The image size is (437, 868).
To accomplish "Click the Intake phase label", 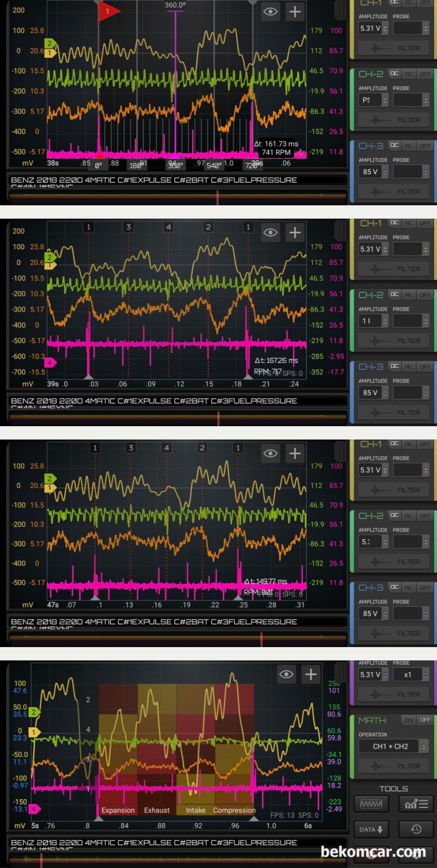I will coord(195,810).
